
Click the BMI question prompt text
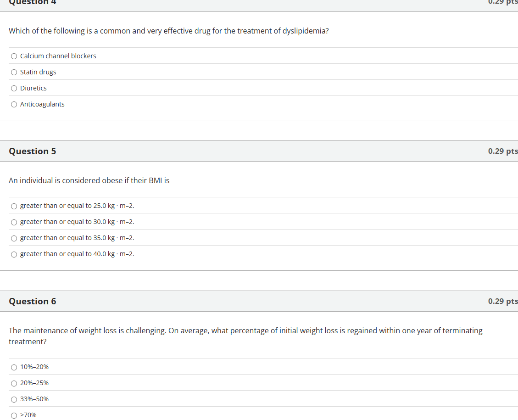89,180
